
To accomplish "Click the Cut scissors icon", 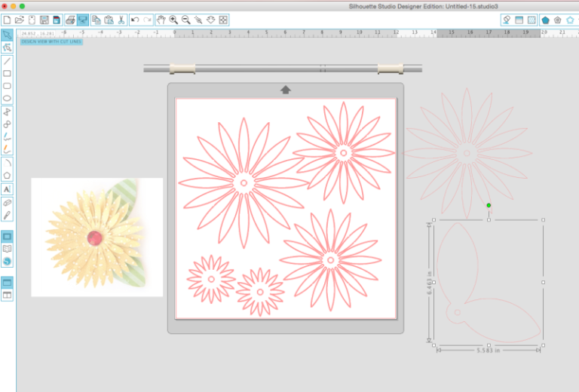I will [x=121, y=19].
